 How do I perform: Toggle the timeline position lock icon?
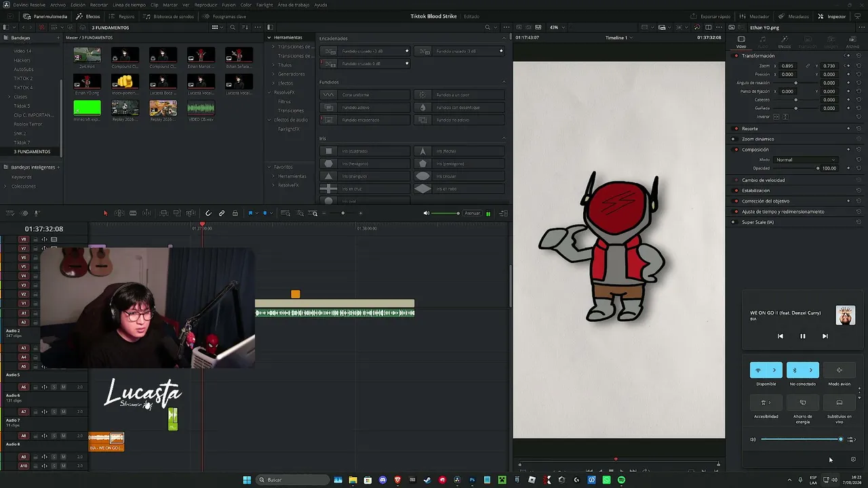(235, 213)
